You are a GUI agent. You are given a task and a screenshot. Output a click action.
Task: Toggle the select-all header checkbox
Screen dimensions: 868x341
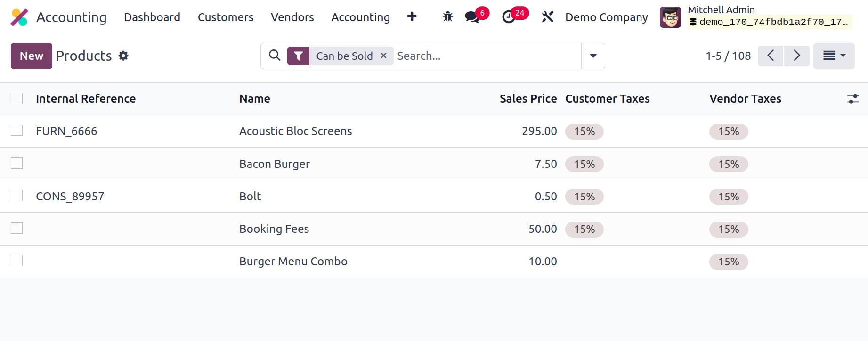(17, 98)
